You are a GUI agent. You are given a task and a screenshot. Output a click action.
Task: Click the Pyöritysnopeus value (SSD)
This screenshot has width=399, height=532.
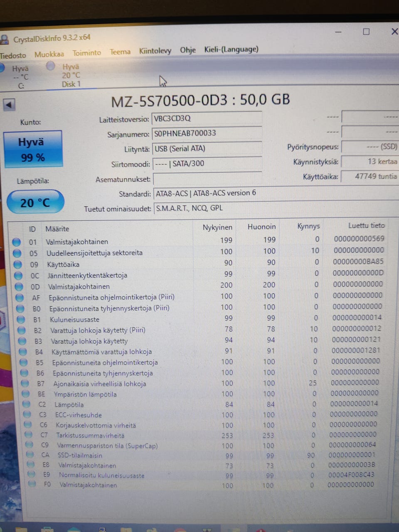[x=369, y=147]
